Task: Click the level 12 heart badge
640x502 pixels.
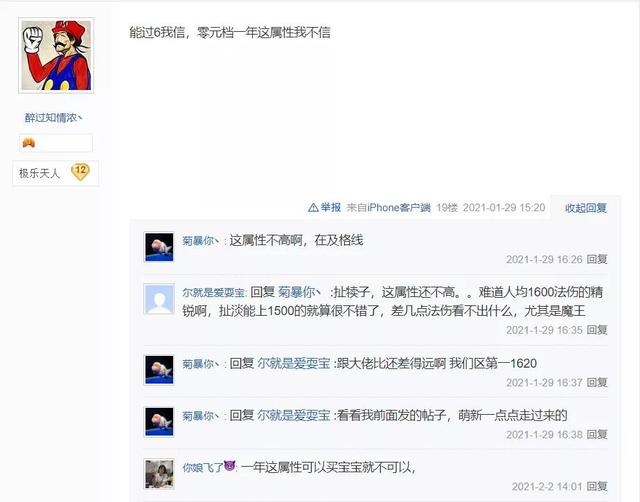Action: coord(80,172)
